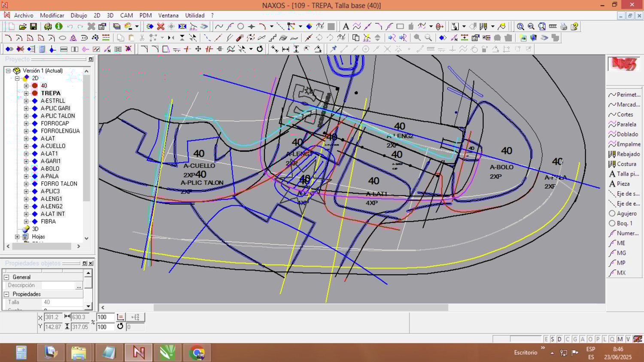This screenshot has width=644, height=362.
Task: Toggle the P indicator in status bar
Action: click(x=597, y=339)
